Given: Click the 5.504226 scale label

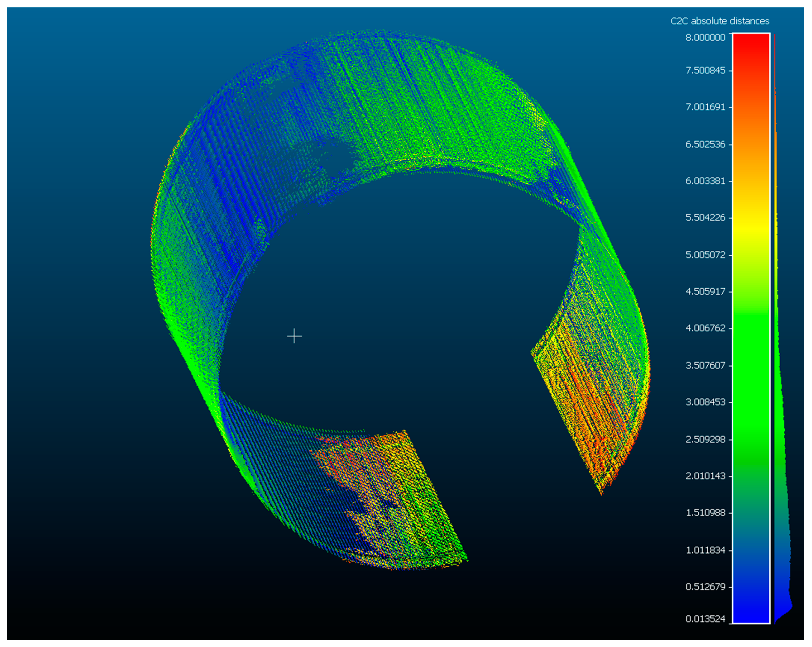Looking at the screenshot, I should [705, 218].
